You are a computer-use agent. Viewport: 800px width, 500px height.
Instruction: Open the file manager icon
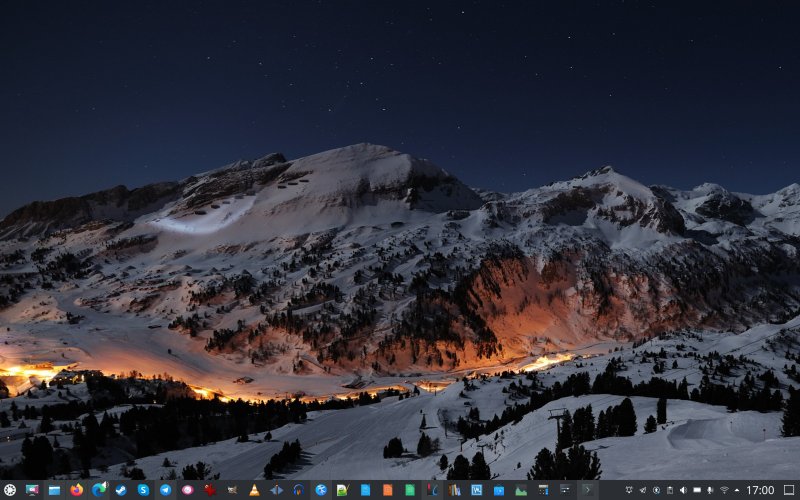click(54, 490)
